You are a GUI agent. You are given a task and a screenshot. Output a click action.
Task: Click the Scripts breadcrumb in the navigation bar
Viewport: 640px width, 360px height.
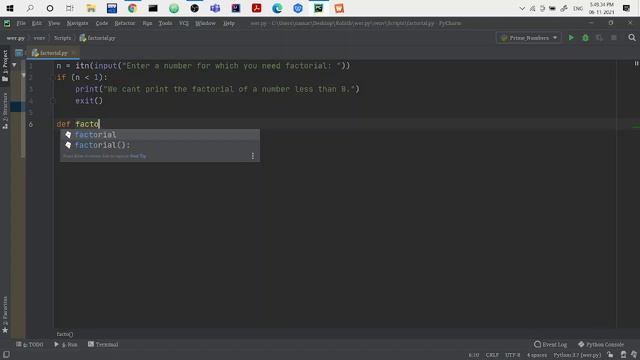tap(62, 38)
